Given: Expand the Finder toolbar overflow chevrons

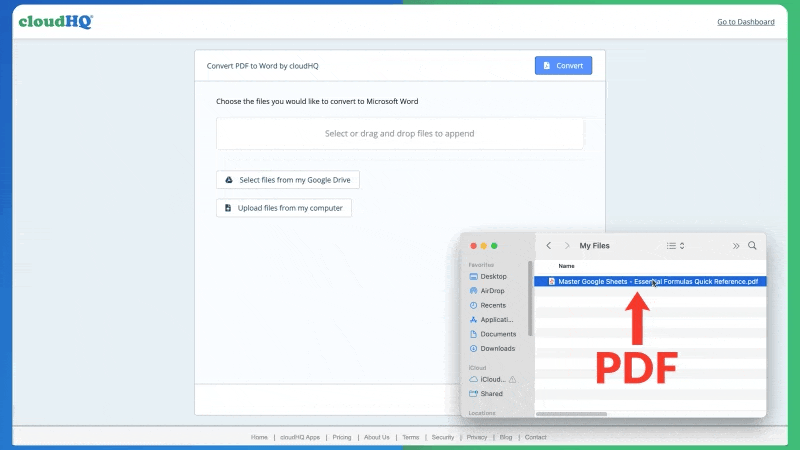Looking at the screenshot, I should 736,246.
